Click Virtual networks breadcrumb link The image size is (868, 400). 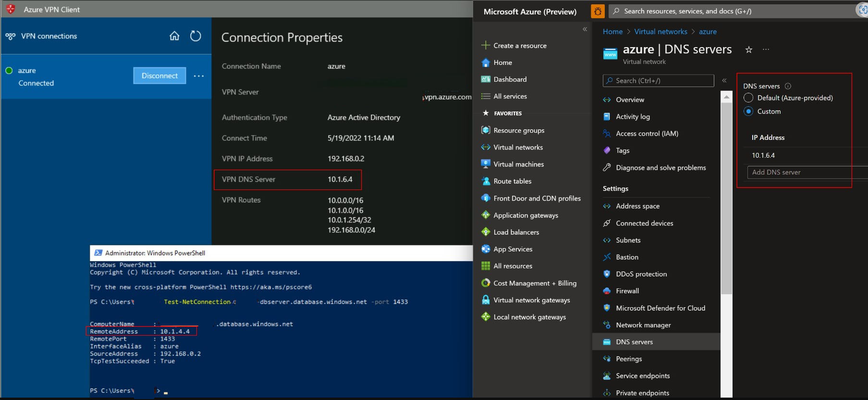pos(660,32)
